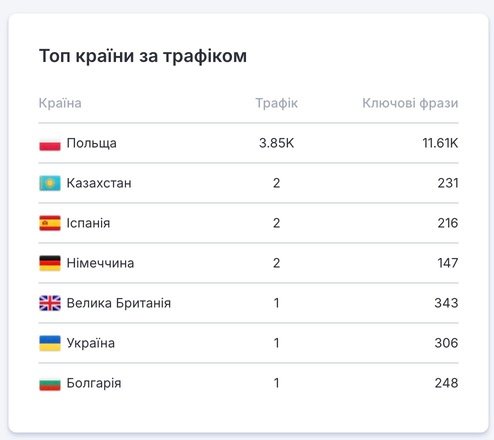Sort by the Трафік column header
Viewport: 494px width, 440px height.
click(277, 103)
